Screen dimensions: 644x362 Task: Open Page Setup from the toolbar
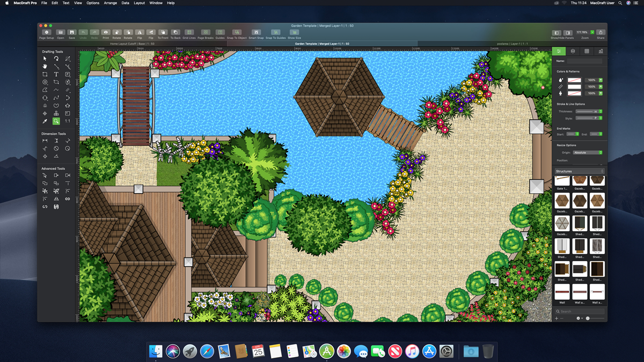(47, 34)
